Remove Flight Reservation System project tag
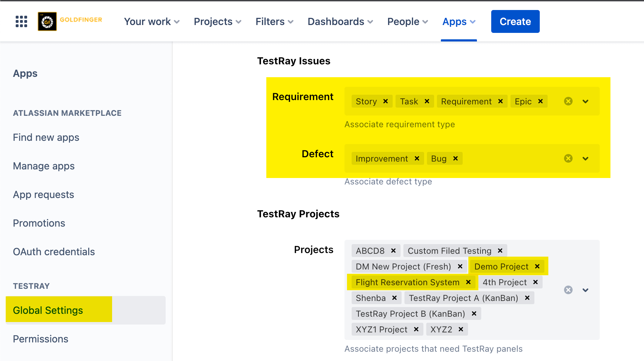 tap(468, 282)
